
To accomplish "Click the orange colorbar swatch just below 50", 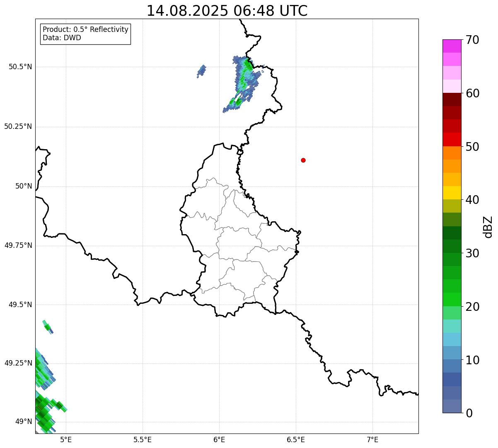I will coord(452,153).
